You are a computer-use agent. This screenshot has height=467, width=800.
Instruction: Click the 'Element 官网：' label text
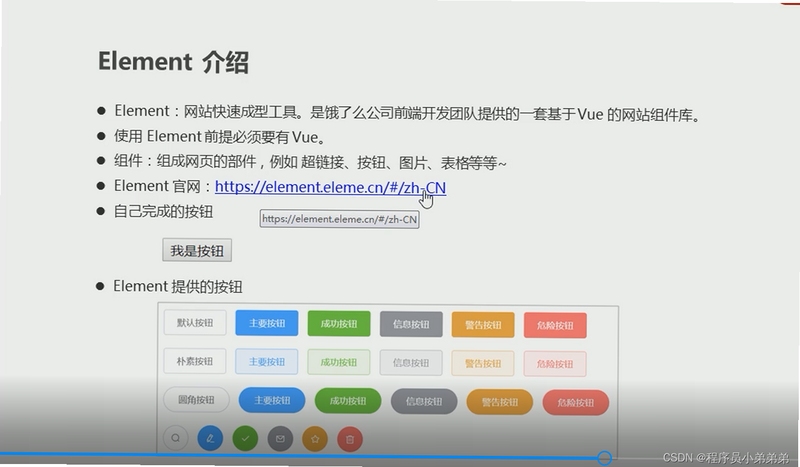tap(162, 186)
